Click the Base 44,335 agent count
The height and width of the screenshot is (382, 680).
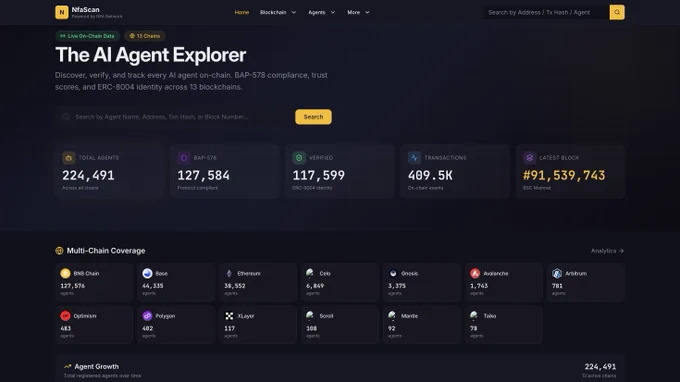click(x=153, y=286)
